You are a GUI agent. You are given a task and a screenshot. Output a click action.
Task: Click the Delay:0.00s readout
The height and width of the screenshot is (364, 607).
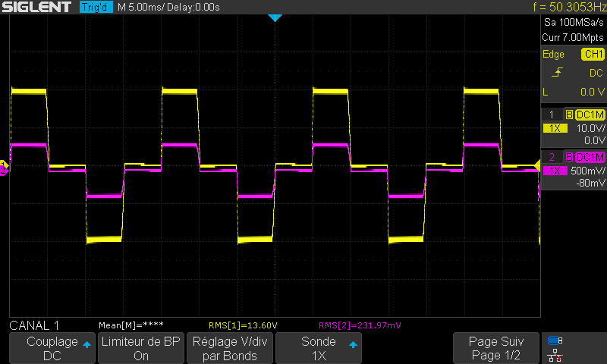193,8
